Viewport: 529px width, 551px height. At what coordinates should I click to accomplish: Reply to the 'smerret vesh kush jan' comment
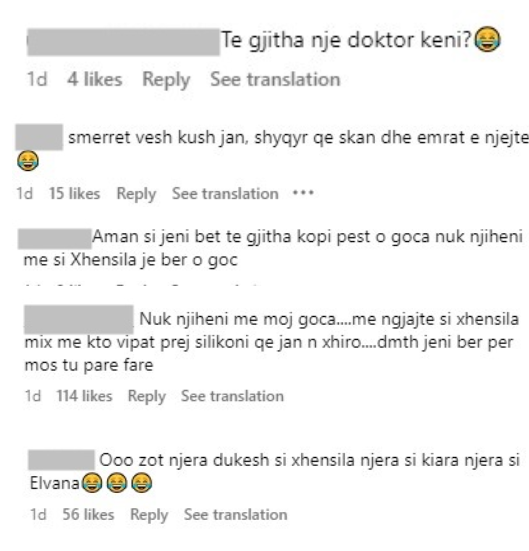click(x=136, y=194)
